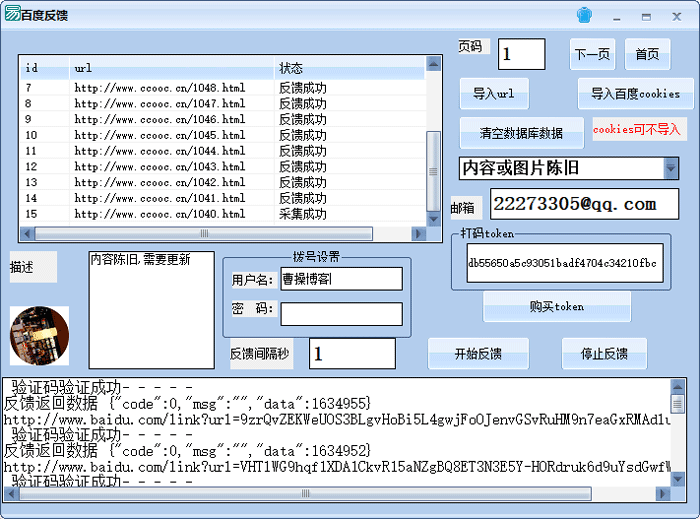The width and height of the screenshot is (700, 519).
Task: Select row with url ccooc.cn/1048.html
Action: click(223, 88)
